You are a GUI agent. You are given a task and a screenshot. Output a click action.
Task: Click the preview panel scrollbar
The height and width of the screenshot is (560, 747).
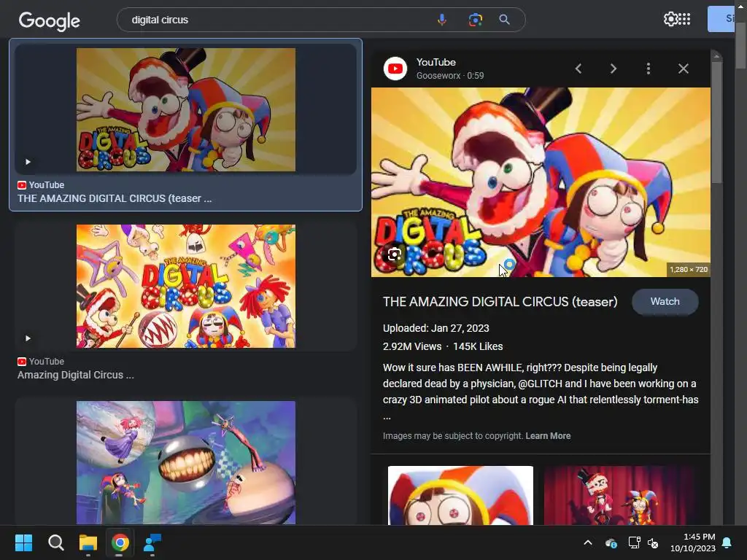pos(716,122)
